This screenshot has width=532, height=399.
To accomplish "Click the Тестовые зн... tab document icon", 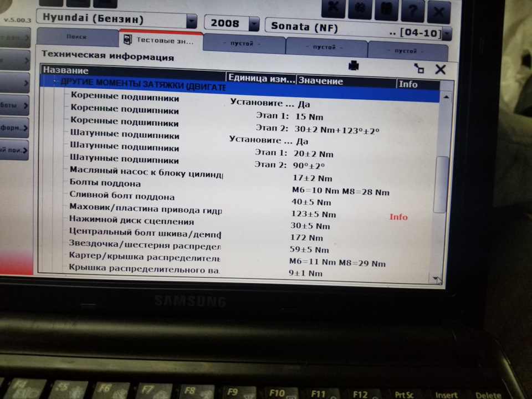I will (127, 40).
